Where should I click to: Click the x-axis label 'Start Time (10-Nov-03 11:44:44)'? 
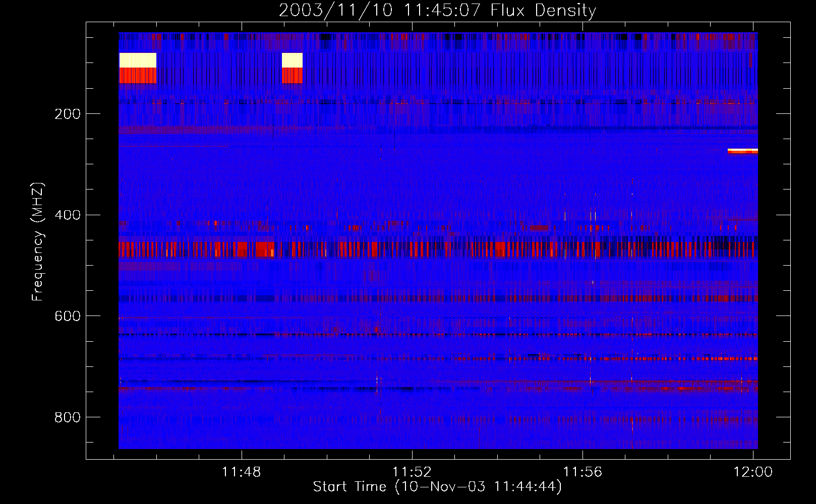[437, 487]
